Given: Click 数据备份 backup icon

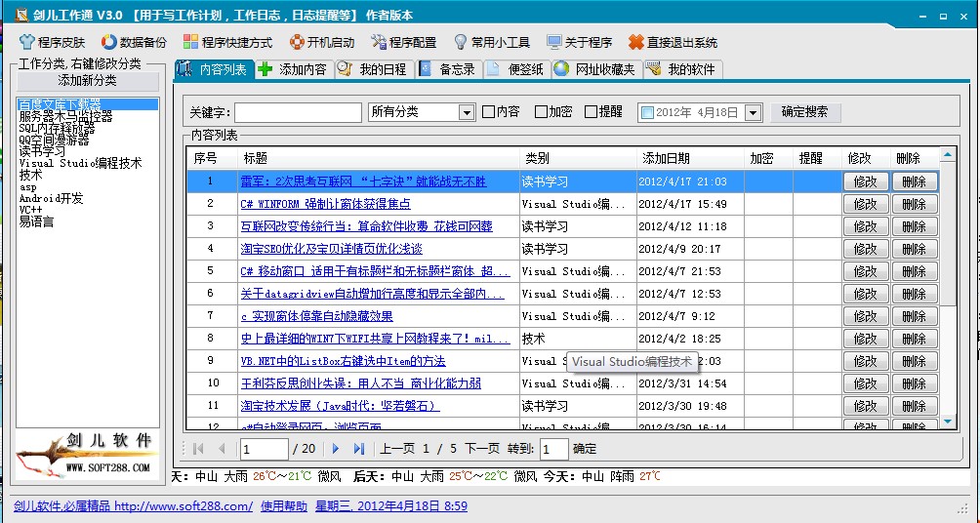Looking at the screenshot, I should click(109, 43).
